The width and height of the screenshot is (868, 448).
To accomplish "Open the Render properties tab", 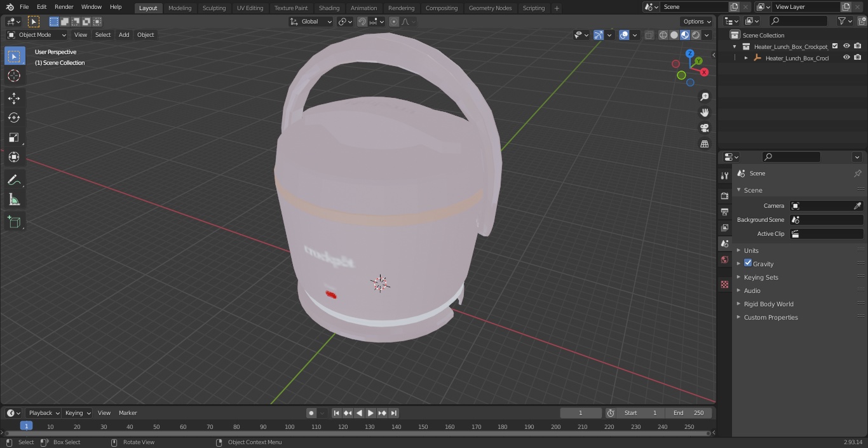I will point(724,196).
